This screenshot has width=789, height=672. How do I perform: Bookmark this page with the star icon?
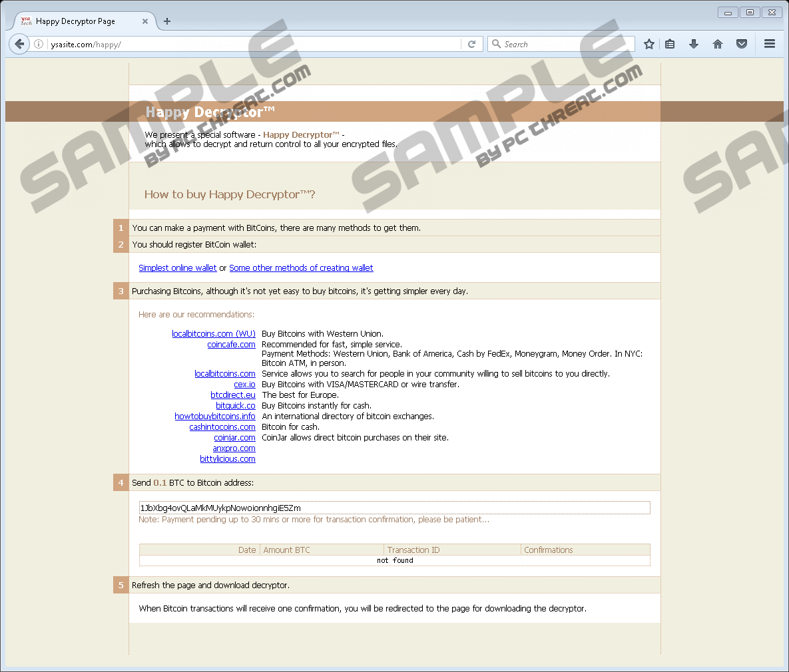coord(649,44)
